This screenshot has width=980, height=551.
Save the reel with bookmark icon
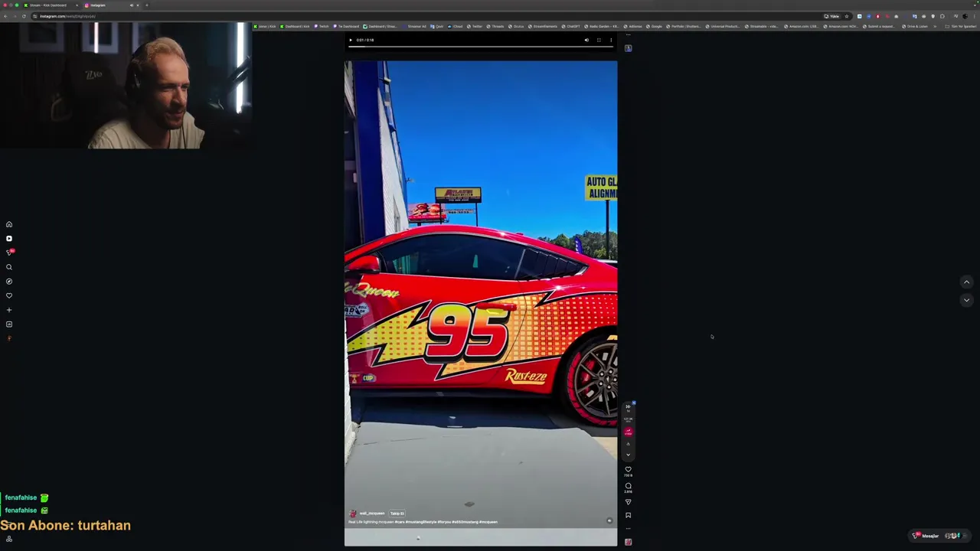(x=629, y=515)
